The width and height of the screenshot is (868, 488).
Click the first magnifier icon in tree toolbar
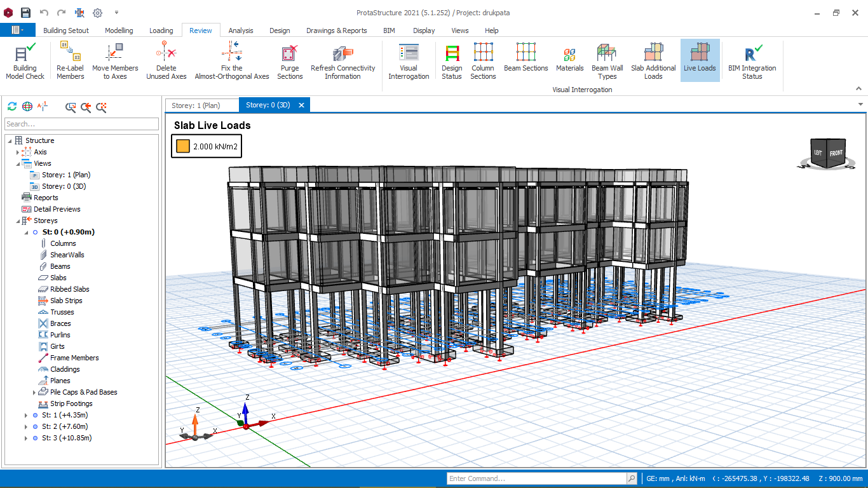coord(71,107)
